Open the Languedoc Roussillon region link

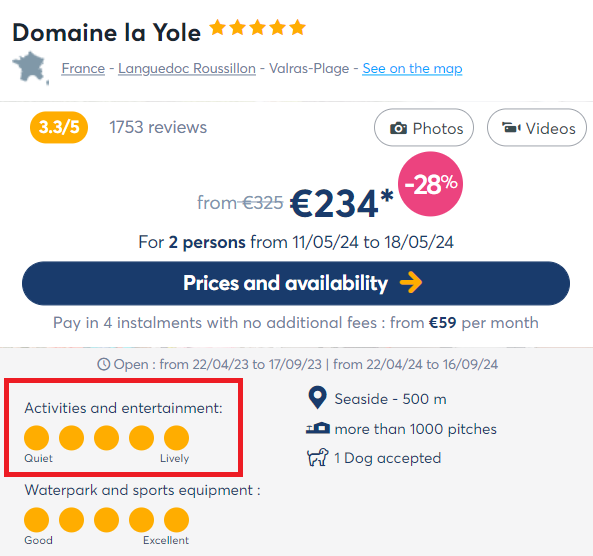pyautogui.click(x=187, y=68)
